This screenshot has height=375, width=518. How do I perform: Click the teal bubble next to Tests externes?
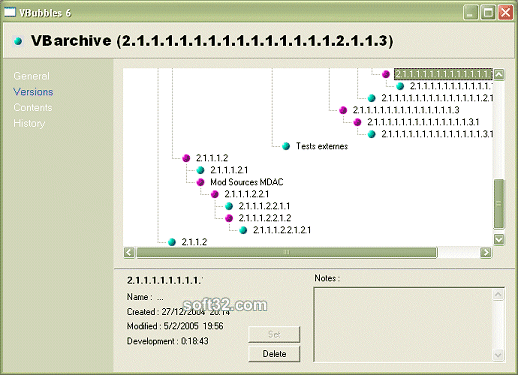(x=286, y=146)
